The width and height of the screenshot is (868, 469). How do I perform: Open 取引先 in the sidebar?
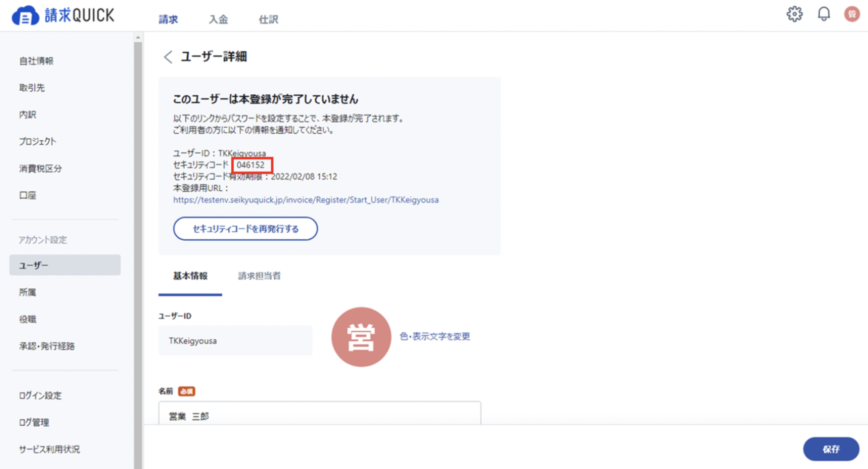pos(32,88)
